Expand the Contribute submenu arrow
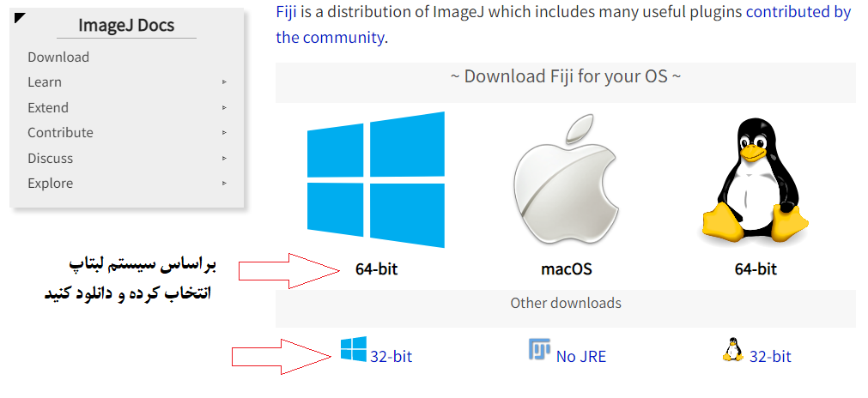The image size is (868, 398). coord(224,133)
